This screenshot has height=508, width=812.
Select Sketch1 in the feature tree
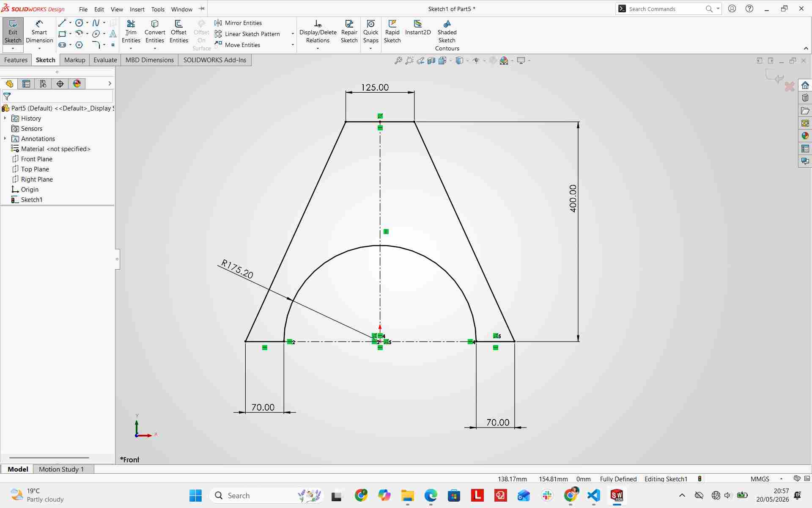tap(27, 200)
